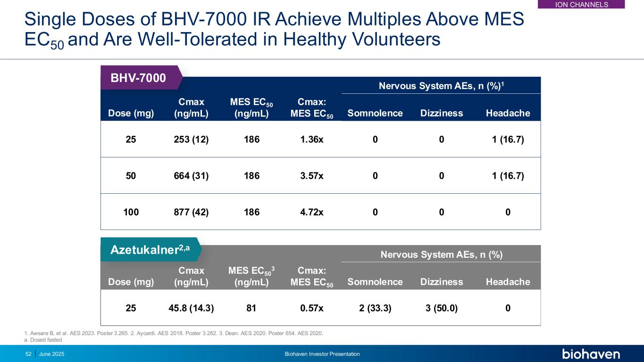This screenshot has height=362, width=644.
Task: Click 'Biohaven Investor Presentation' footer text
Action: (x=322, y=354)
